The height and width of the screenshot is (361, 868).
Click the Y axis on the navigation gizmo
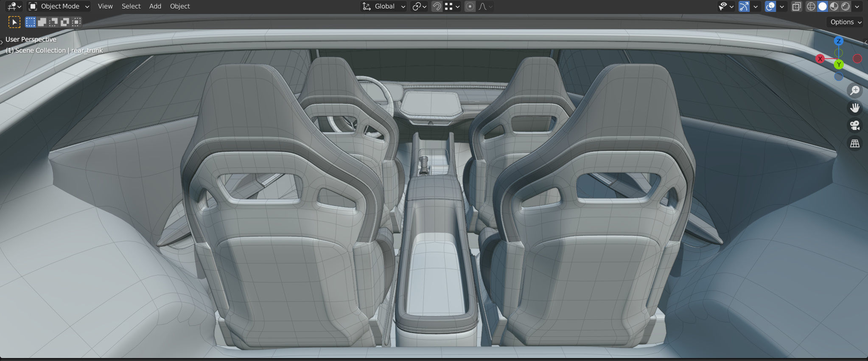pos(839,65)
